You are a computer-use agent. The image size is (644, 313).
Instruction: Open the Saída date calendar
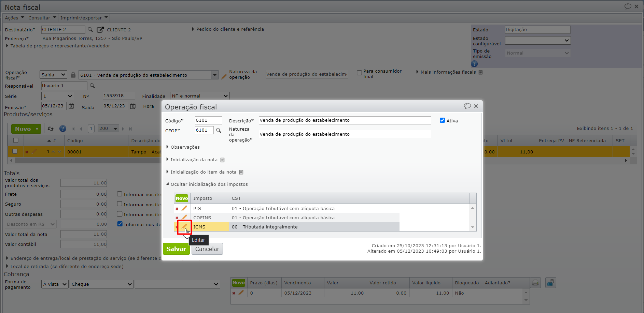[133, 106]
